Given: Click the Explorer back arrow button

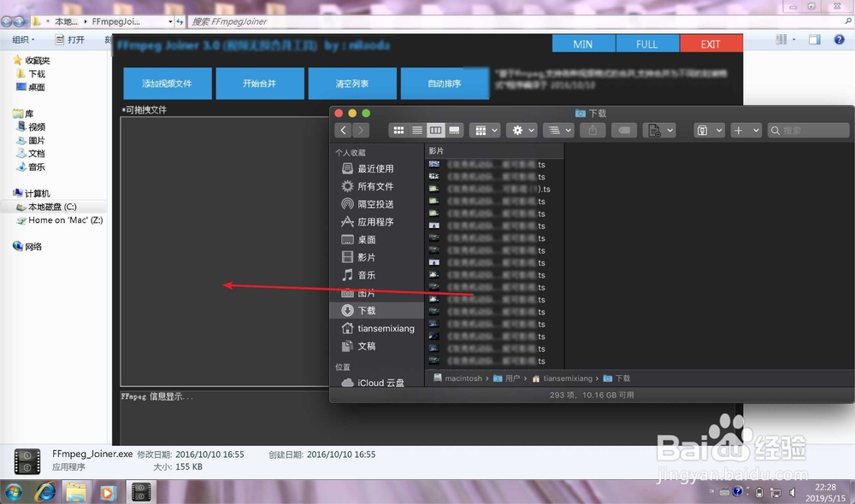Looking at the screenshot, I should (7, 22).
